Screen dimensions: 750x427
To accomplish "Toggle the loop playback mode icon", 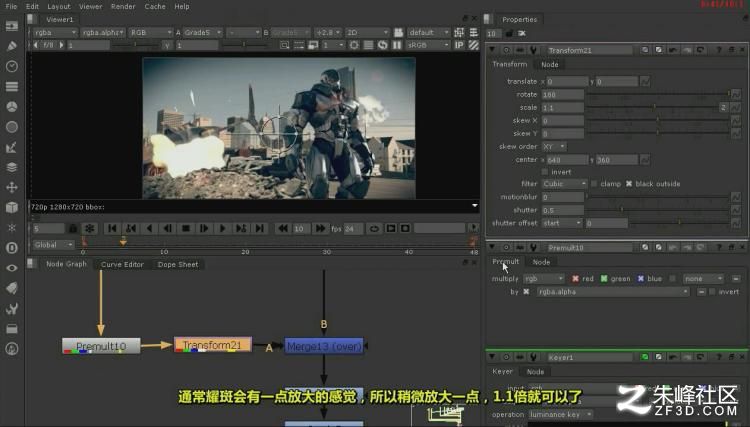I will click(x=374, y=229).
